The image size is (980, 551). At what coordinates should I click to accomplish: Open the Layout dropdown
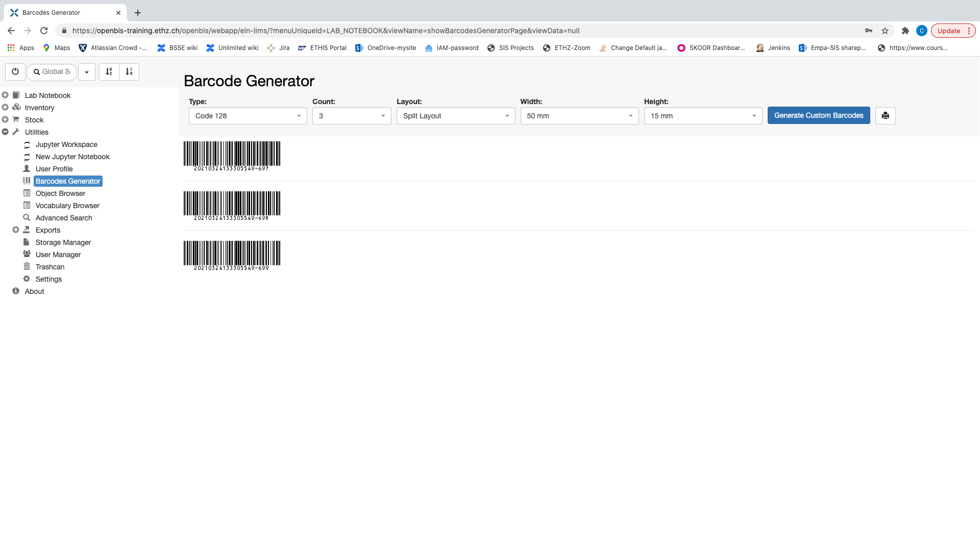(456, 116)
